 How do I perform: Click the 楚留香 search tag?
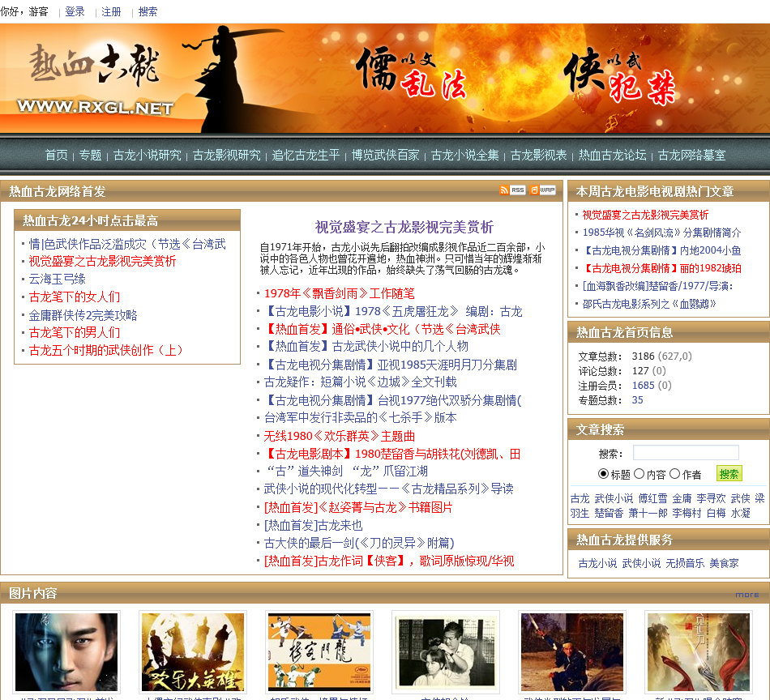pyautogui.click(x=609, y=513)
